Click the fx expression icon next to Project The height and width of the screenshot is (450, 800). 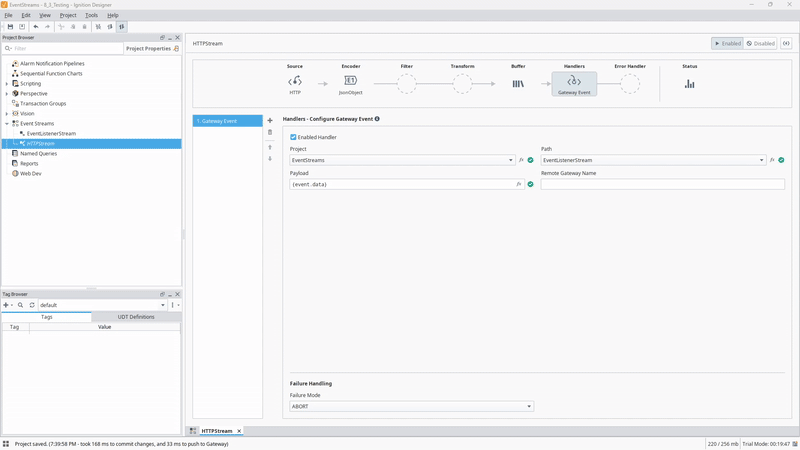(x=521, y=160)
